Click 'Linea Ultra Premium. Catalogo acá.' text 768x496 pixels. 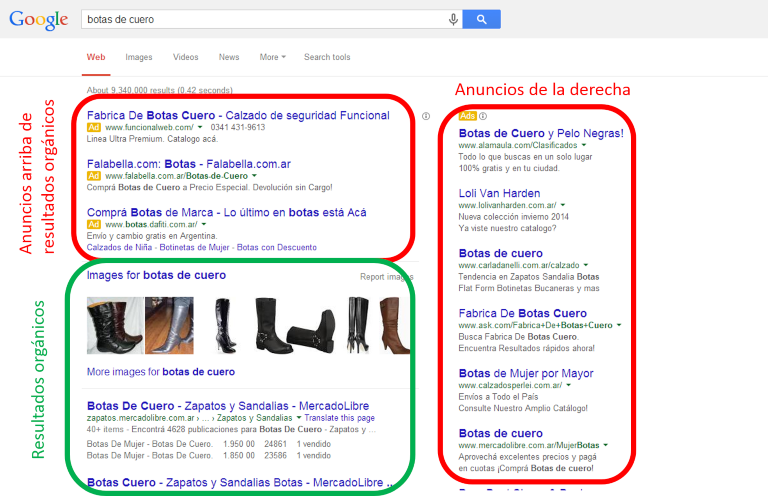point(152,139)
